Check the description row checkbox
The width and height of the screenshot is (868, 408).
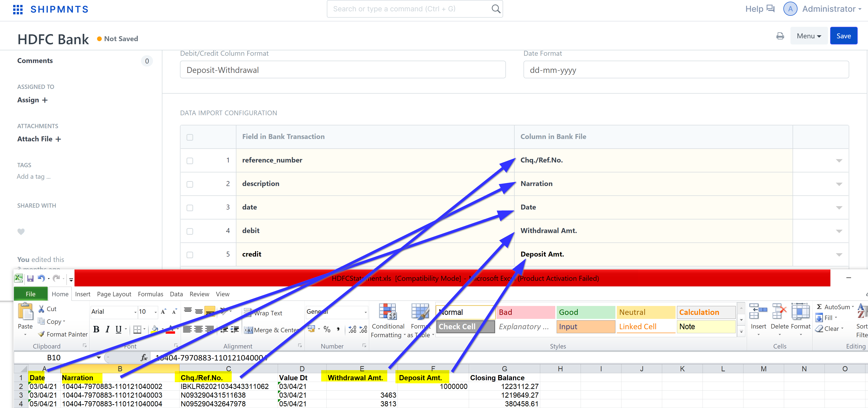(x=190, y=184)
